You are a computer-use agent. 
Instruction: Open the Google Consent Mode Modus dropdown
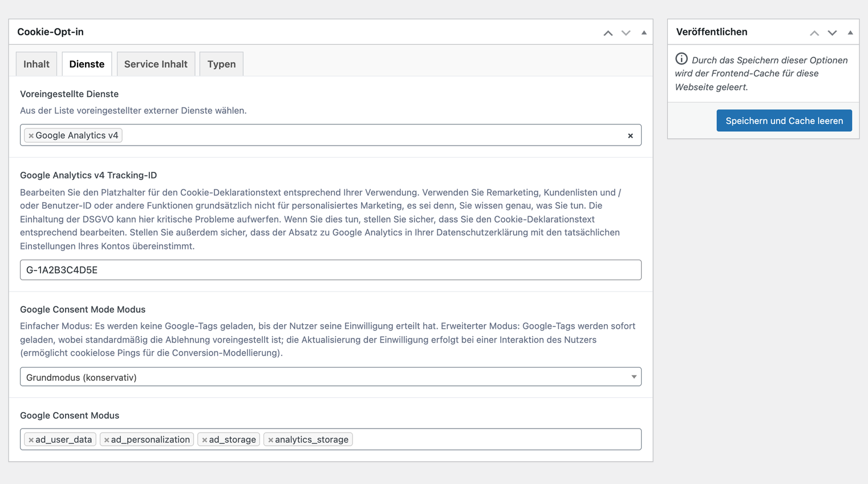click(331, 377)
